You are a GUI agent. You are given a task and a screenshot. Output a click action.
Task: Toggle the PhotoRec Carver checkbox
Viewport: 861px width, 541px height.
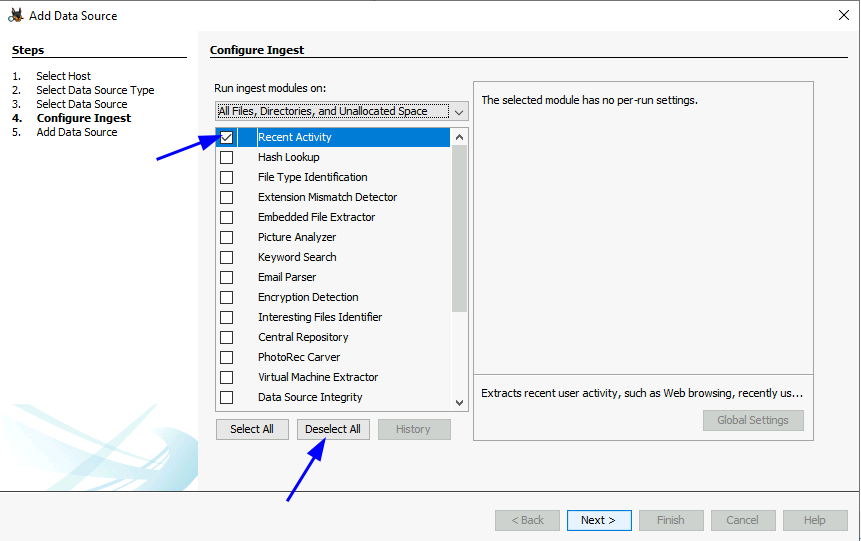click(227, 357)
